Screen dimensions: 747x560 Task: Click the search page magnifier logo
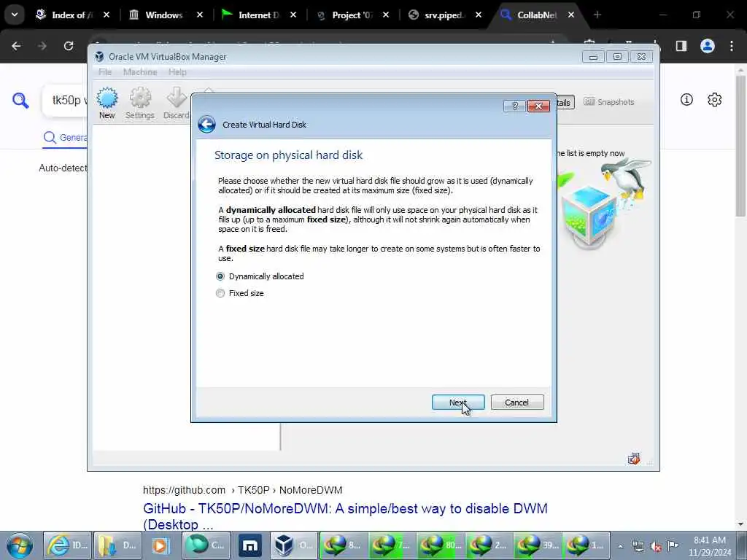20,101
